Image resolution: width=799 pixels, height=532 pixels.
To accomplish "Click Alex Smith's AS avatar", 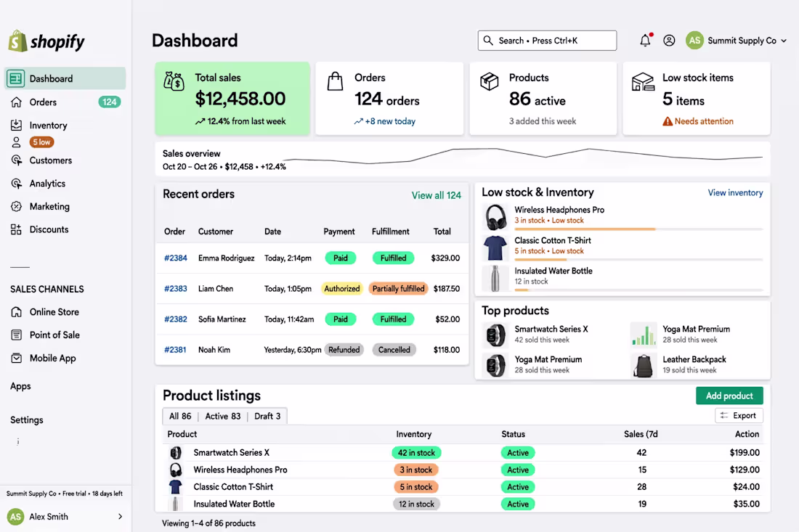I will coord(16,517).
